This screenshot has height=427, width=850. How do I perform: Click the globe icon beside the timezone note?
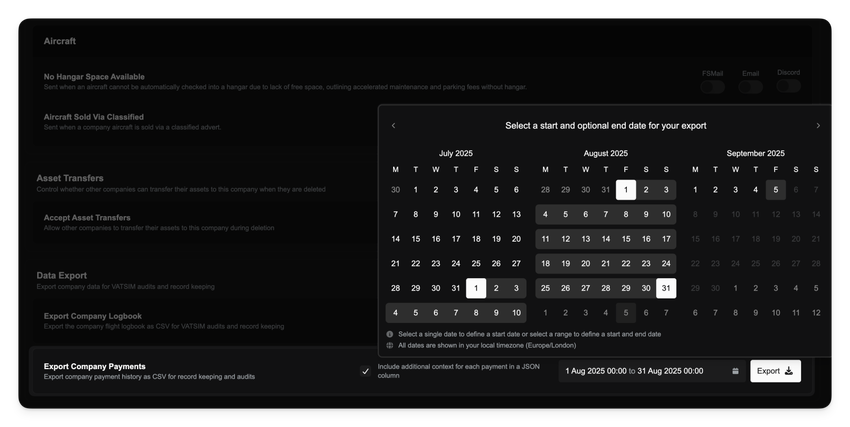389,346
